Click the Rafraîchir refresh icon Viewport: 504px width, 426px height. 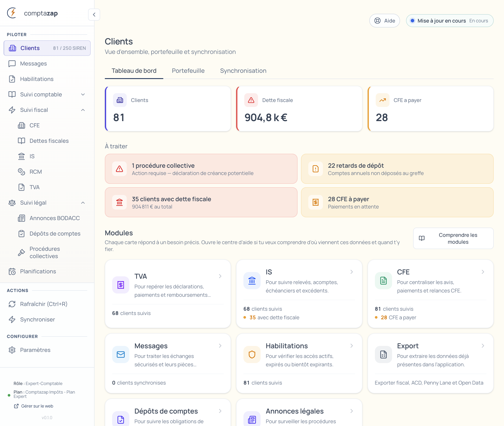tap(12, 304)
